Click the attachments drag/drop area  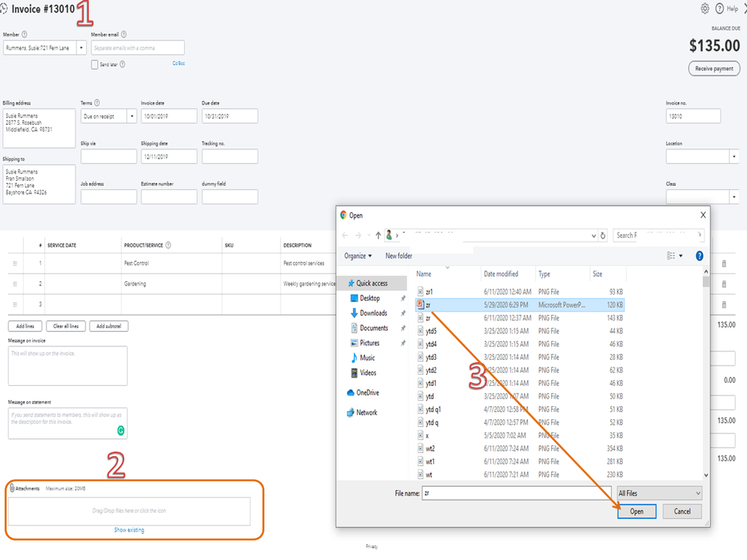coord(129,511)
